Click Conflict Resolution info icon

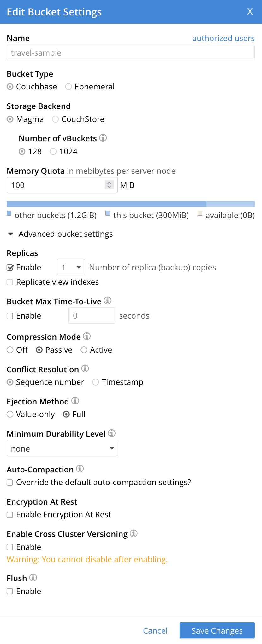tap(85, 368)
